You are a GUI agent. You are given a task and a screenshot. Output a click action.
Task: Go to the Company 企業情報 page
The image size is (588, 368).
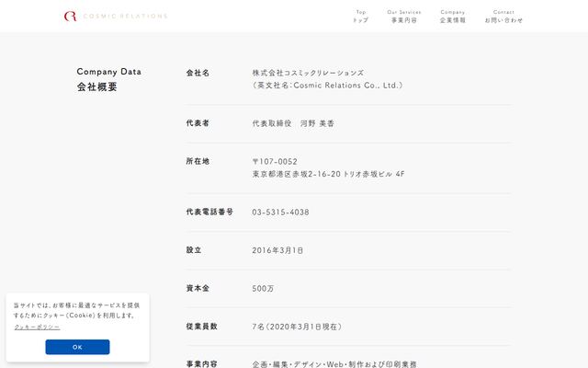tap(453, 17)
